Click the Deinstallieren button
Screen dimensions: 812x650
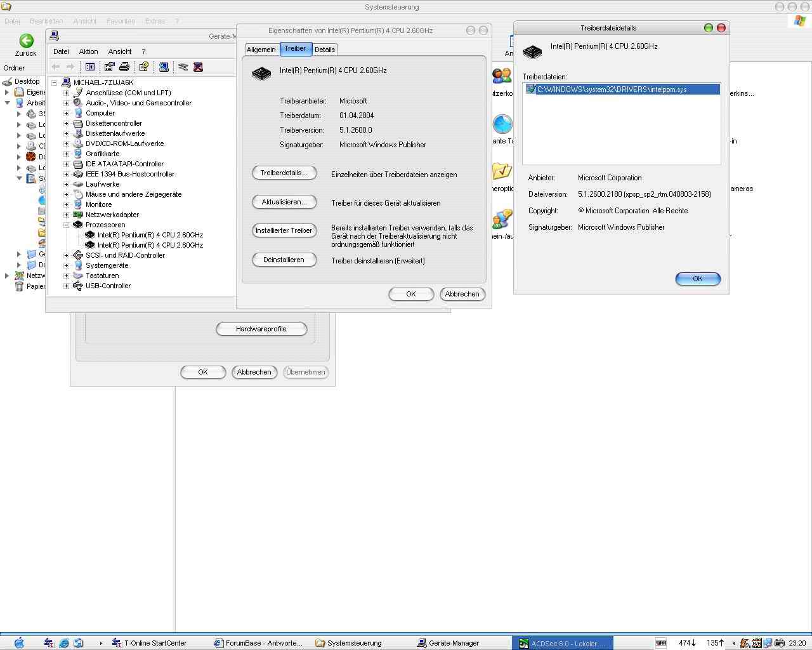point(284,260)
